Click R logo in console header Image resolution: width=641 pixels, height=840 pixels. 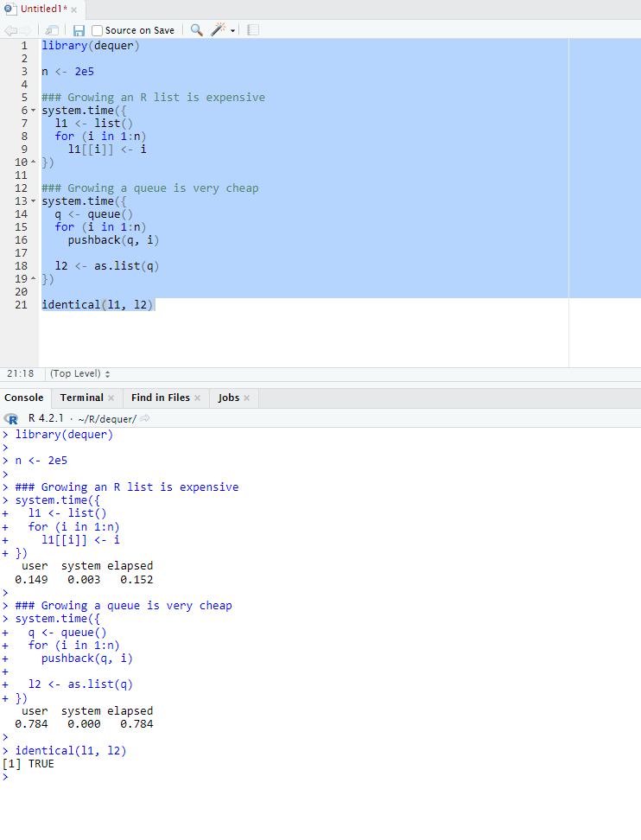tap(10, 419)
